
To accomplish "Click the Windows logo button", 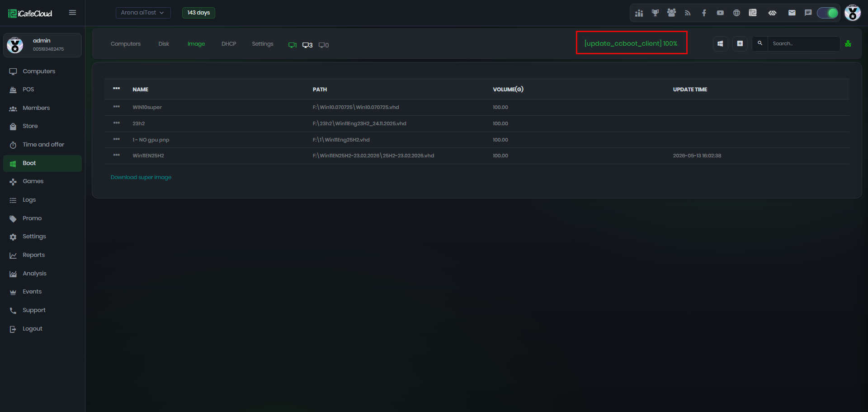I will (720, 44).
